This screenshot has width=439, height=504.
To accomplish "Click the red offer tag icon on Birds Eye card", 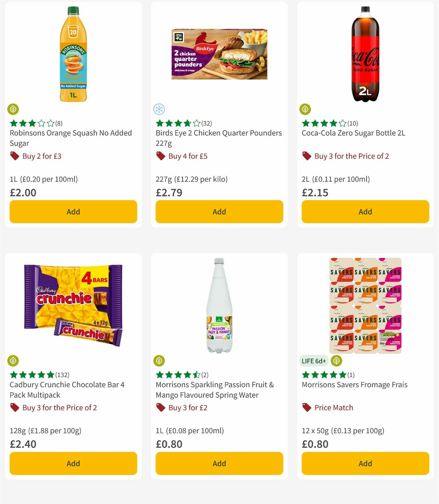I will pos(160,156).
